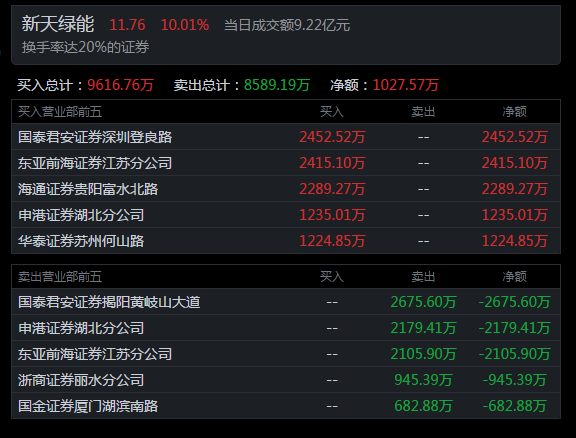This screenshot has width=576, height=438.
Task: Click the 换手率达20%的证券 reason text
Action: click(x=85, y=47)
